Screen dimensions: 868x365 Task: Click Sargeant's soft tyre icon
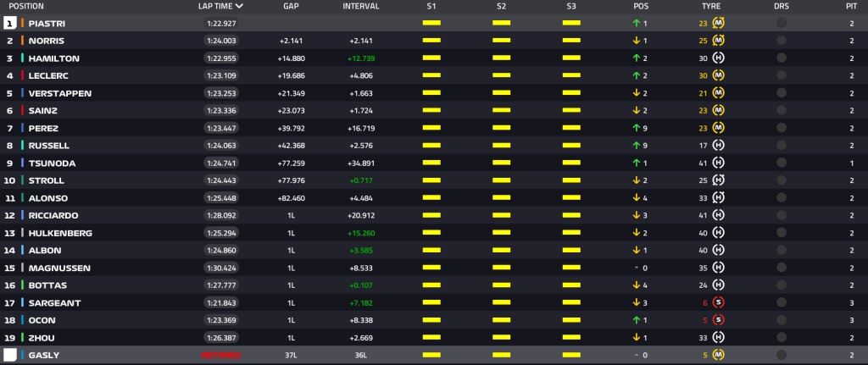(719, 303)
